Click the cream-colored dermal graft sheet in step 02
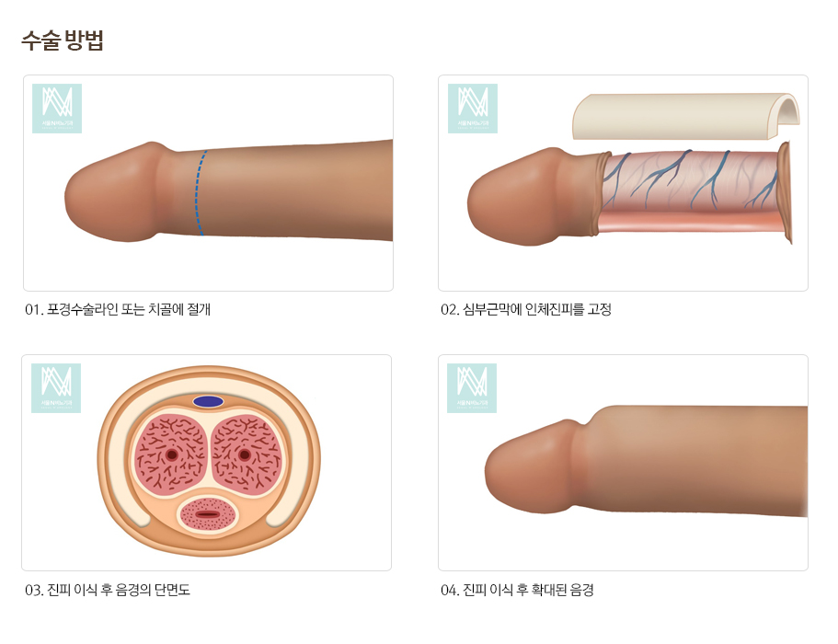Viewport: 838px width, 644px height. [x=686, y=117]
